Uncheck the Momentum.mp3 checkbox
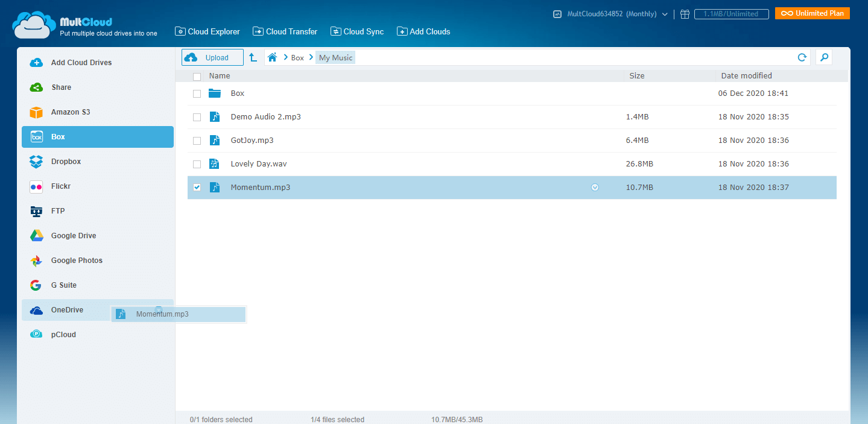This screenshot has width=868, height=424. tap(197, 188)
